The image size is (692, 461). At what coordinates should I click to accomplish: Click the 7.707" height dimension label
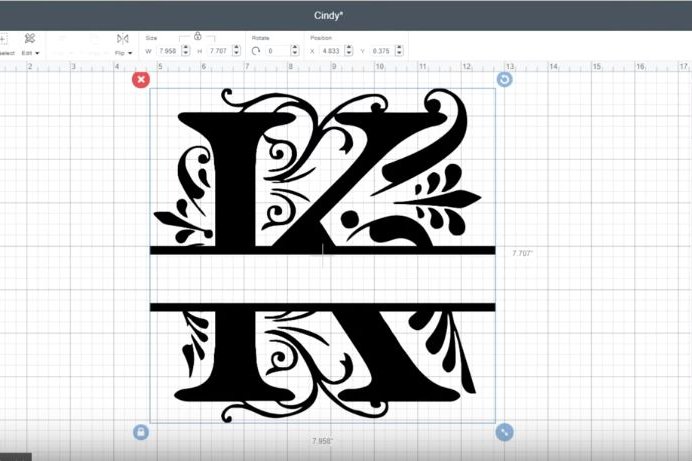pyautogui.click(x=523, y=253)
